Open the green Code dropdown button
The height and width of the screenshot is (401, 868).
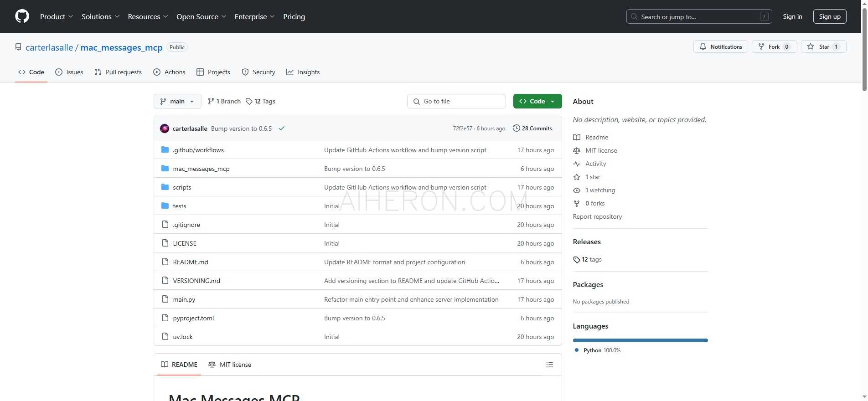click(x=537, y=101)
